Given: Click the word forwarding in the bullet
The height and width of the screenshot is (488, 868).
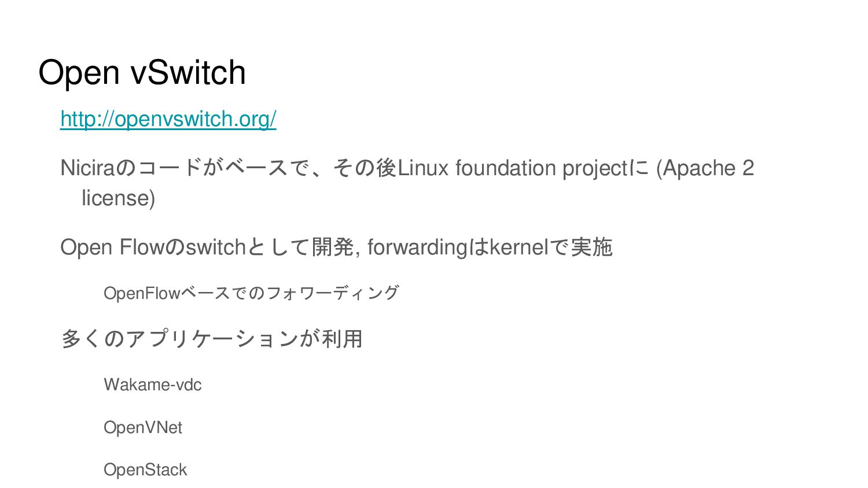Looking at the screenshot, I should (x=417, y=247).
